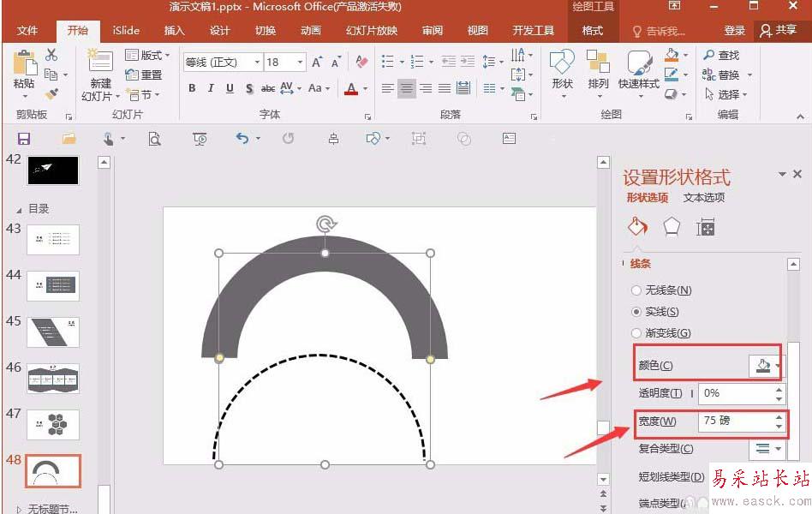Screen dimensions: 812x514
Task: Click the Format Painter brush icon
Action: pos(51,94)
